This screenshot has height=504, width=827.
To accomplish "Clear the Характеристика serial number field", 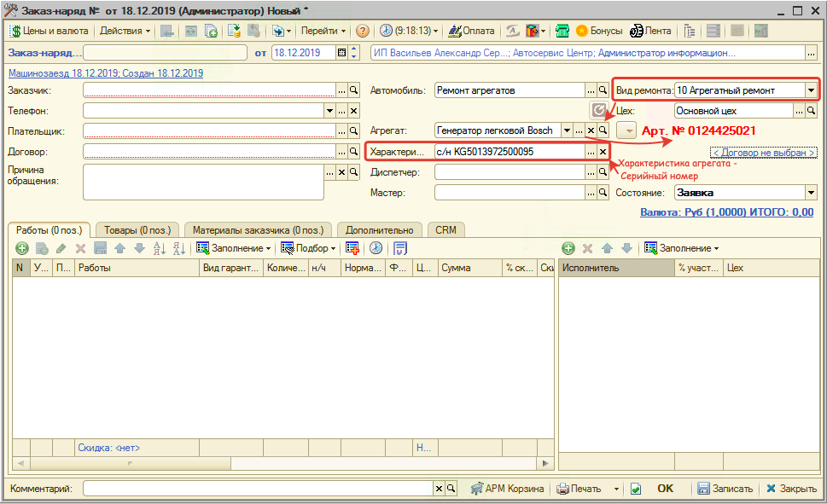I will 603,152.
